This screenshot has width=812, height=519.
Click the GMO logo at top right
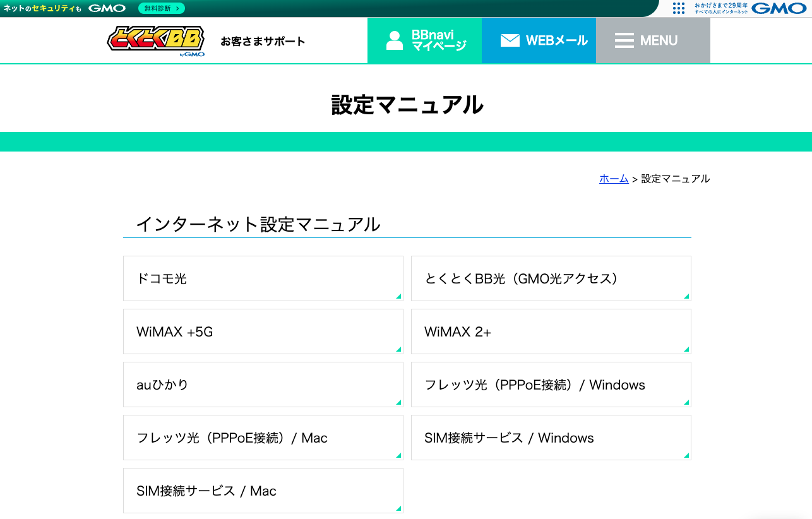[779, 8]
